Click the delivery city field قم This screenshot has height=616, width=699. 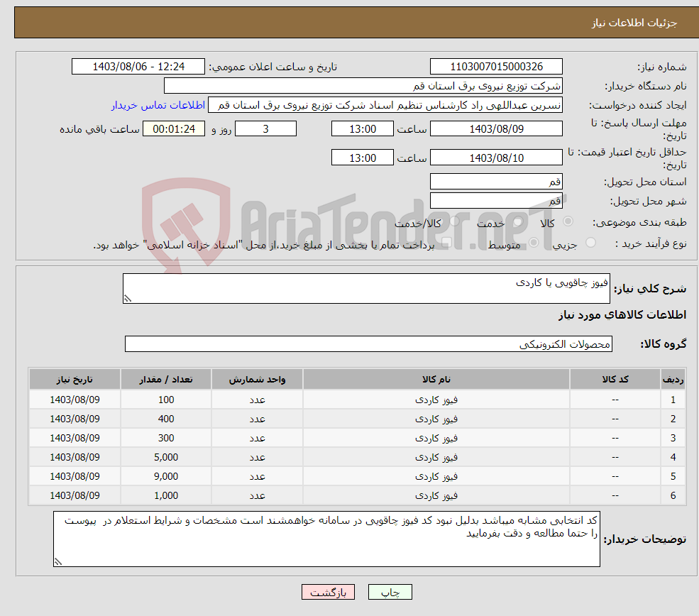[x=496, y=201]
